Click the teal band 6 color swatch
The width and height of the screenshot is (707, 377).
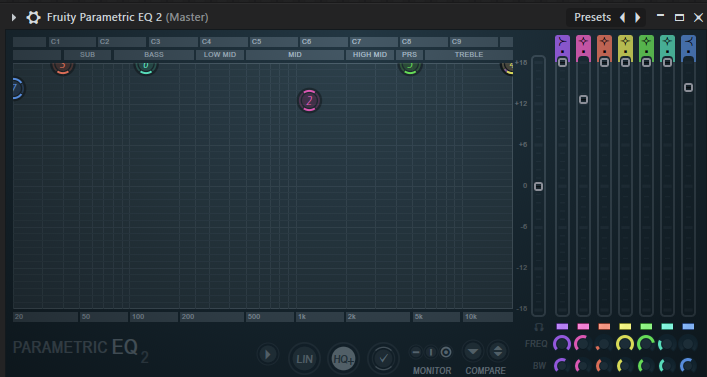click(x=667, y=326)
